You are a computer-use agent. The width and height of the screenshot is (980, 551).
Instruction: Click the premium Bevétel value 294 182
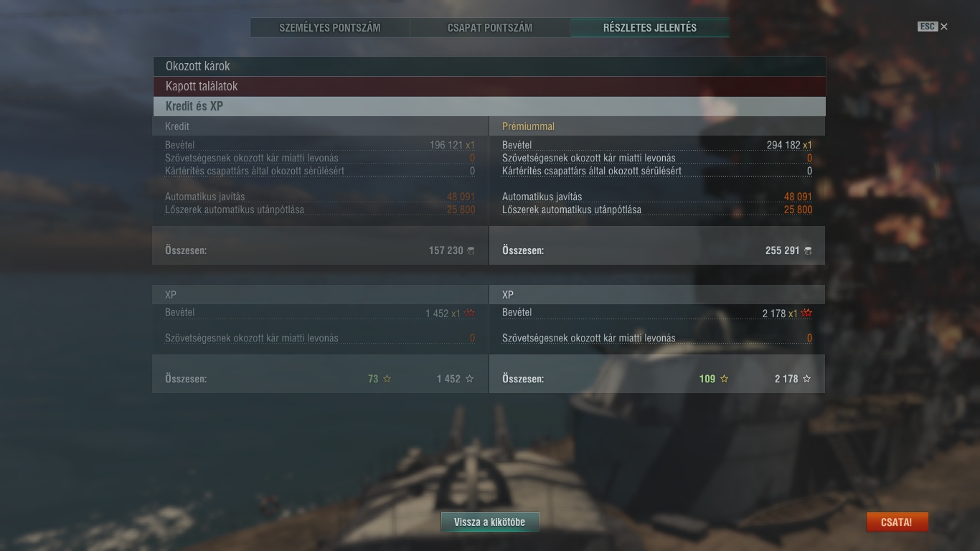(x=783, y=145)
